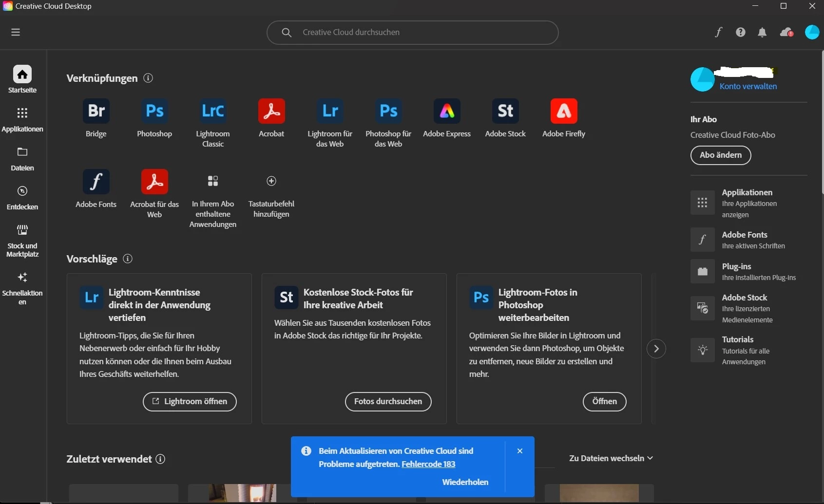Open cloud sync status icon

click(786, 32)
